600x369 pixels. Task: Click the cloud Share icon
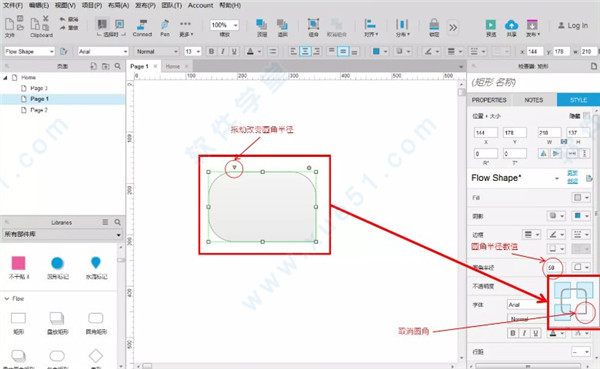(x=512, y=25)
